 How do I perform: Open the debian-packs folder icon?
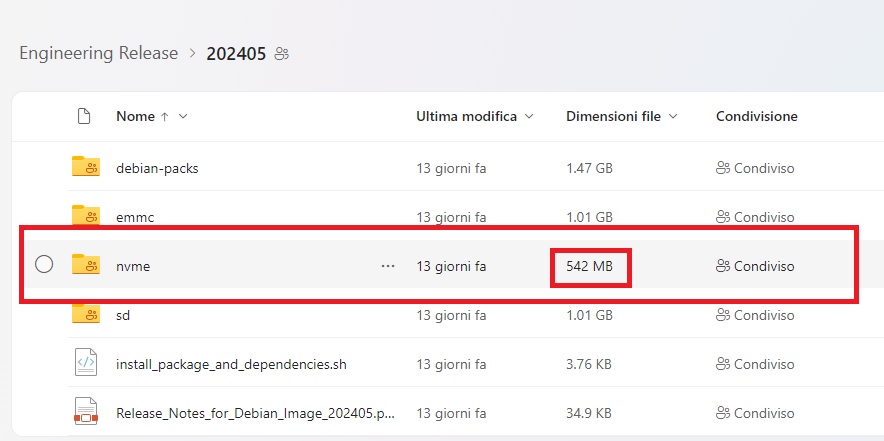coord(86,167)
